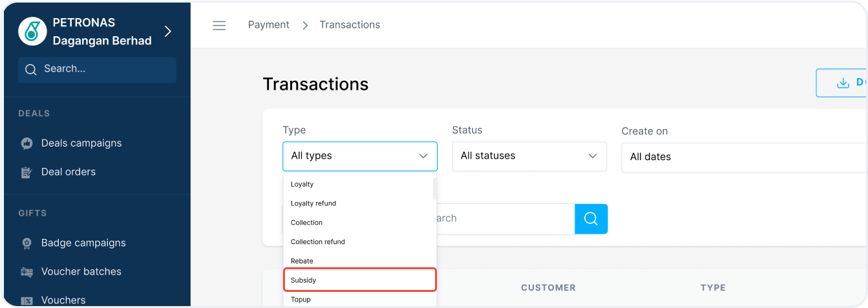Click the Payment breadcrumb link
868x308 pixels.
(x=268, y=25)
